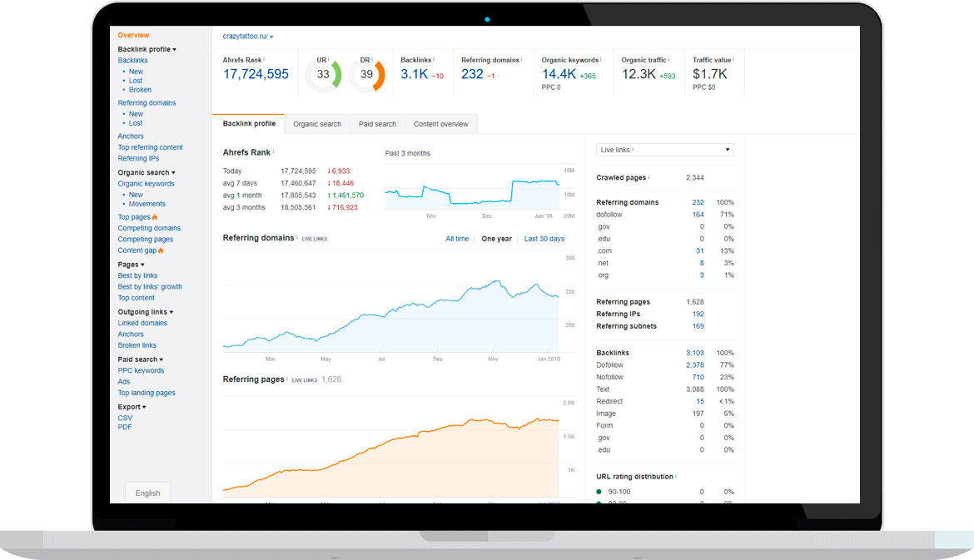Click the UR score donut gauge

(323, 75)
